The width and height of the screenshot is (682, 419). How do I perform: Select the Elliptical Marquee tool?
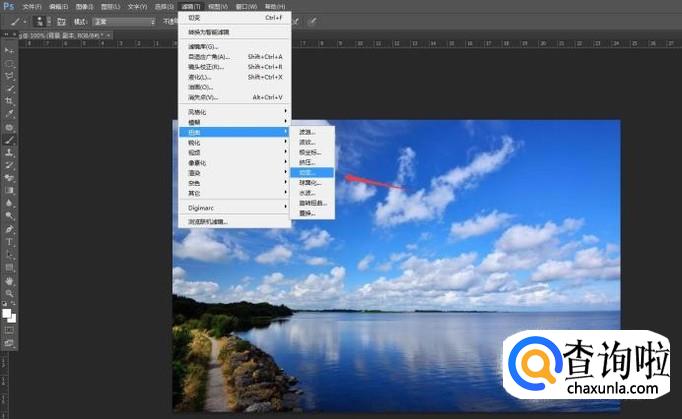9,64
